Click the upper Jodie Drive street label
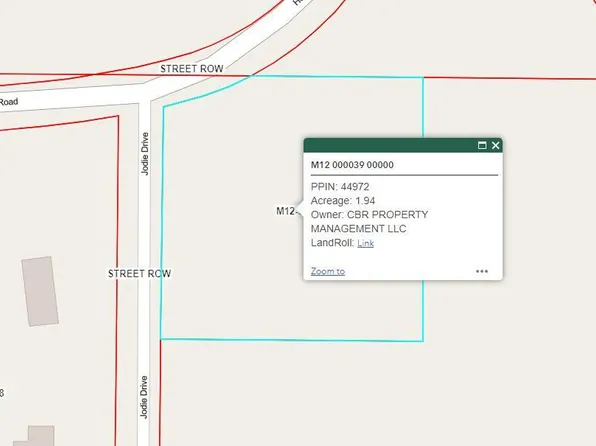This screenshot has height=446, width=596. click(145, 154)
